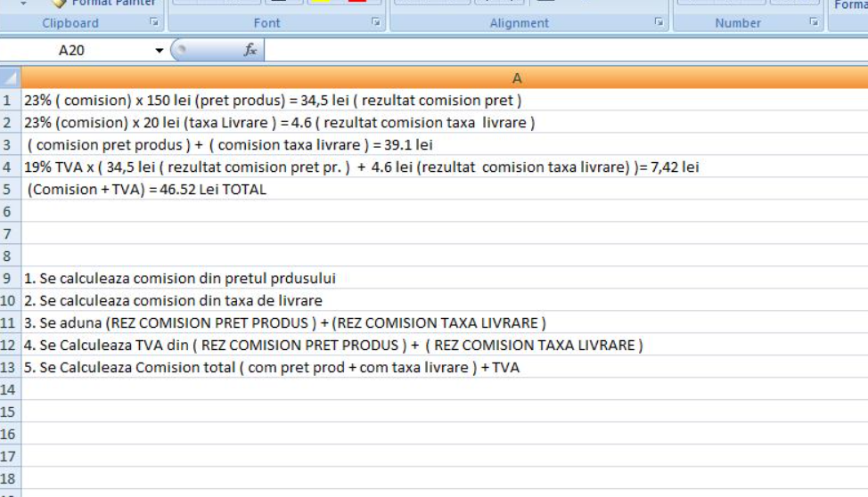868x497 pixels.
Task: Select row 8 header
Action: click(10, 256)
